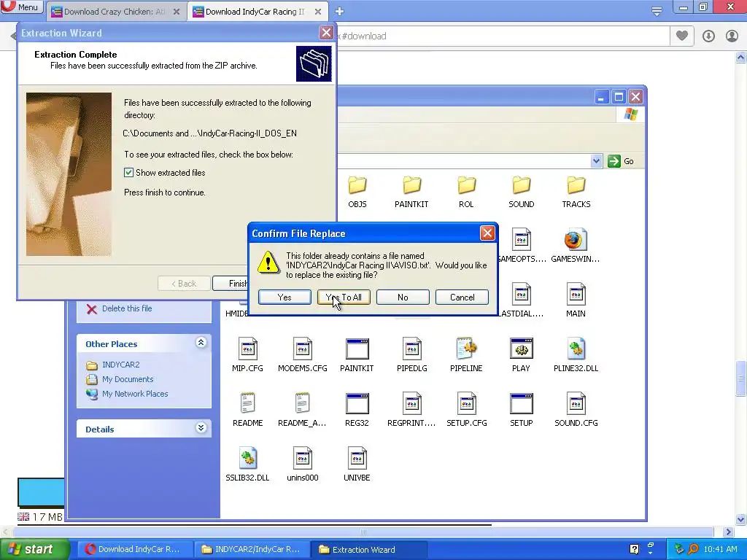This screenshot has width=747, height=560.
Task: Select the SOUND.CFG file
Action: tap(576, 409)
